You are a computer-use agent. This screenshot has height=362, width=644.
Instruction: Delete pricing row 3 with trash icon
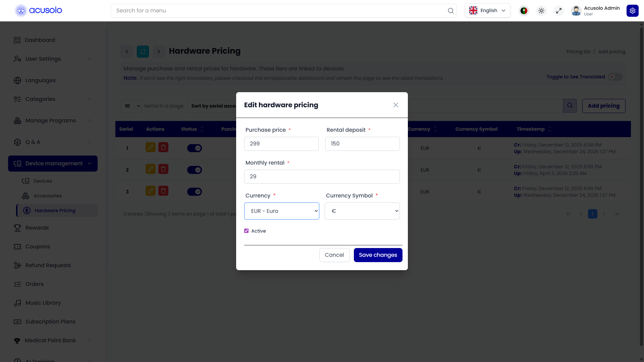163,191
